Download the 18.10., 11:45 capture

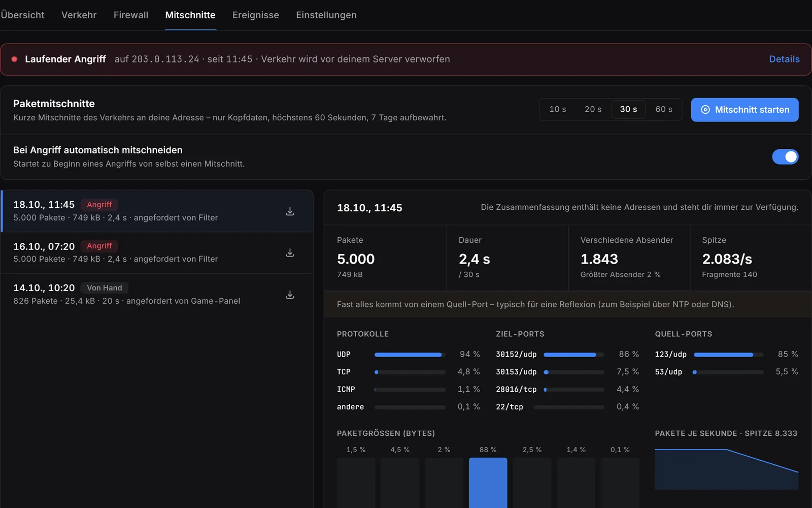coord(290,211)
